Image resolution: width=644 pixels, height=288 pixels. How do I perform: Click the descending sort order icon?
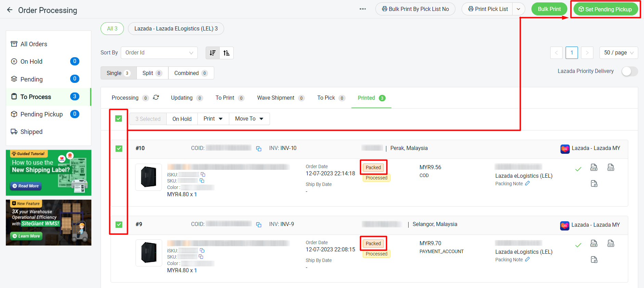(212, 53)
